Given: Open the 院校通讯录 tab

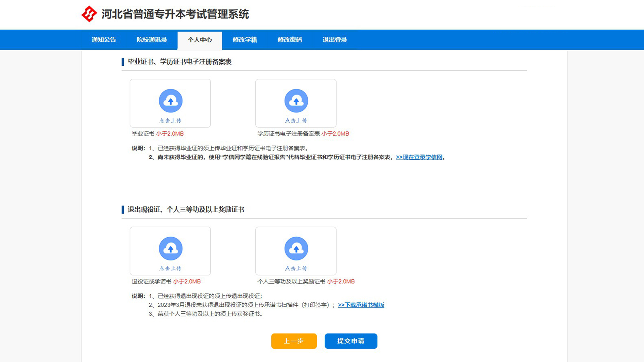Looking at the screenshot, I should [152, 40].
